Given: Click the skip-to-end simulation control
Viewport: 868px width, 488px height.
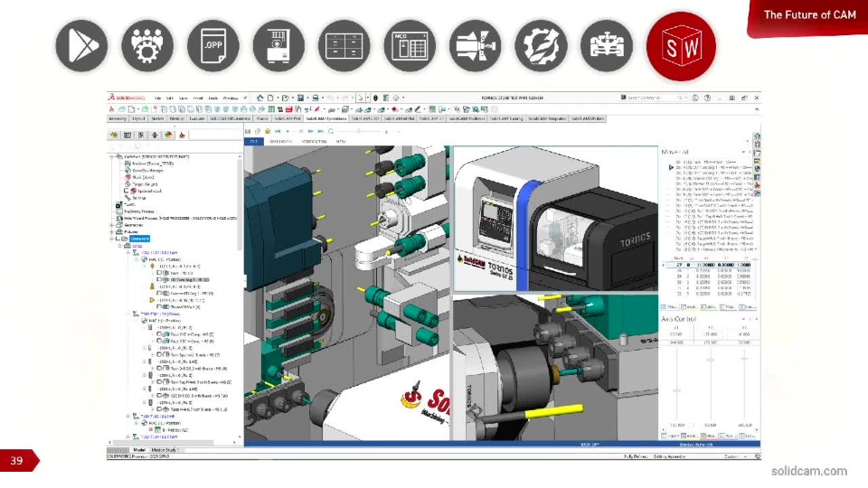Looking at the screenshot, I should pos(320,132).
